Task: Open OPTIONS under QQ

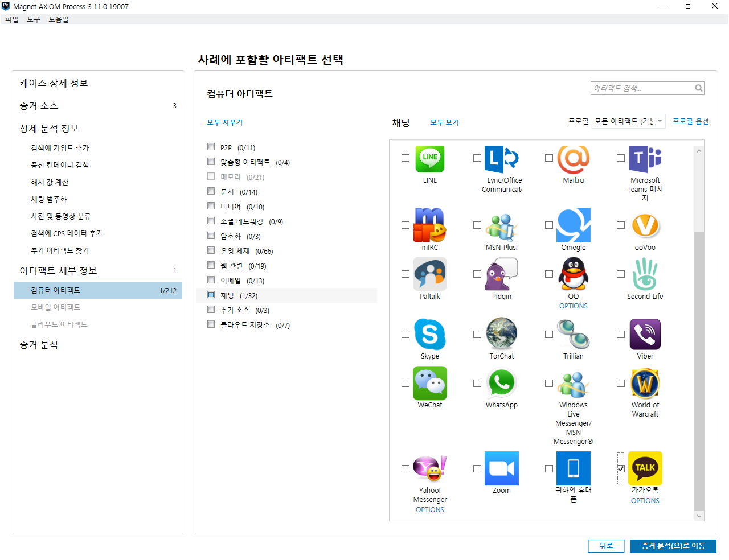Action: [574, 306]
